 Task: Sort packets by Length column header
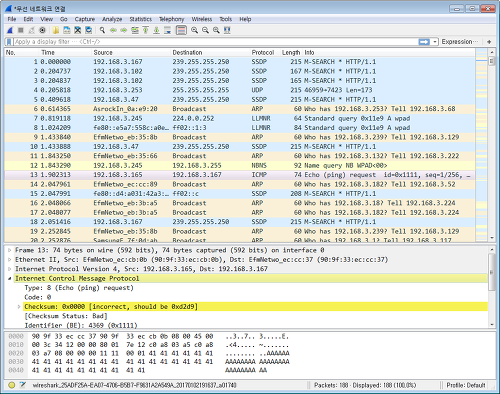click(x=291, y=52)
